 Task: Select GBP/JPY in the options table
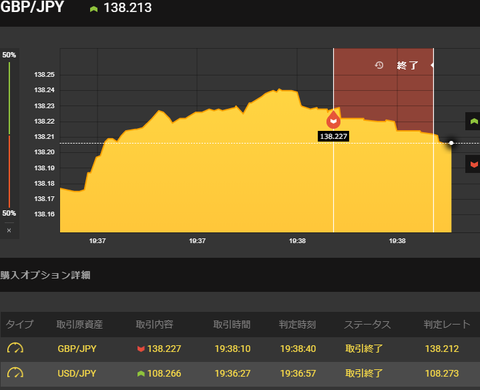click(77, 349)
